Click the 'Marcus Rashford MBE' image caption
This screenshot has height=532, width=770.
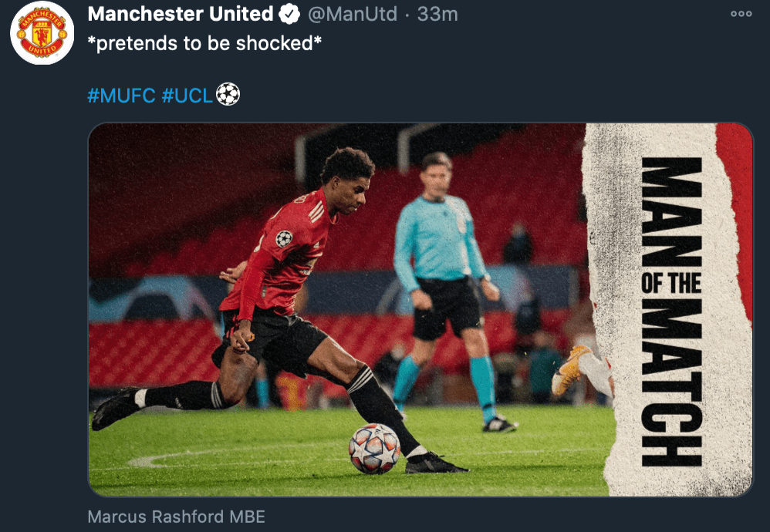(176, 517)
